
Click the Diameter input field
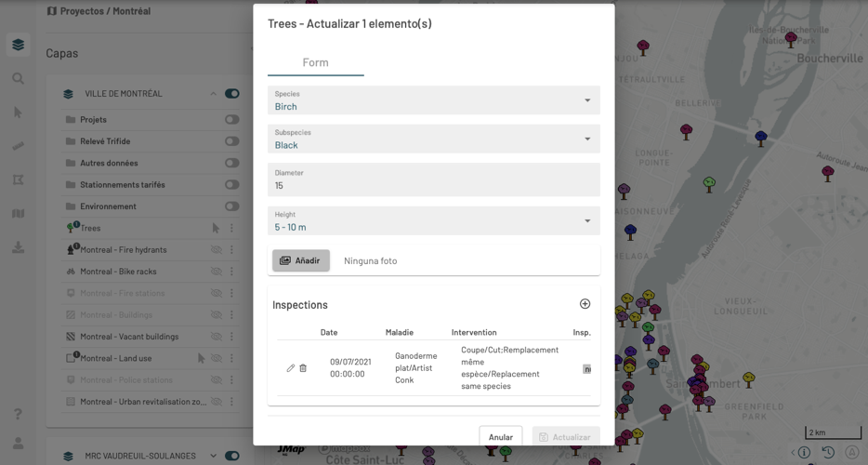pyautogui.click(x=433, y=179)
